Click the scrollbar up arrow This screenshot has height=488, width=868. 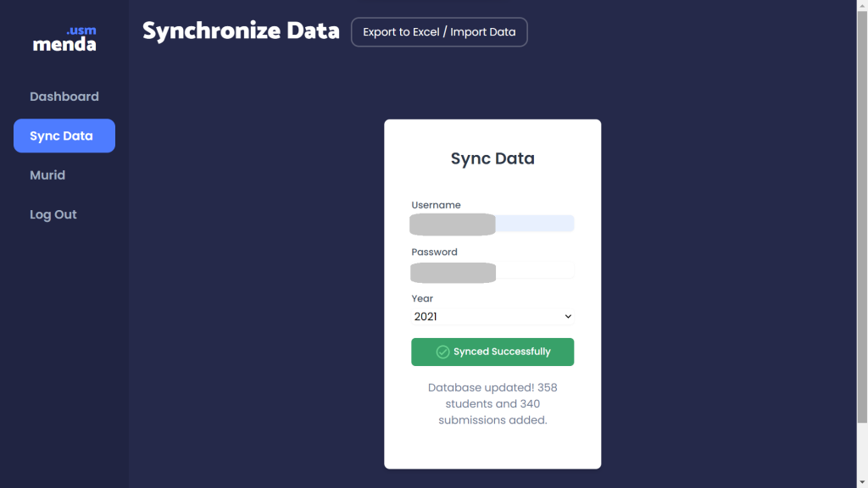tap(862, 5)
